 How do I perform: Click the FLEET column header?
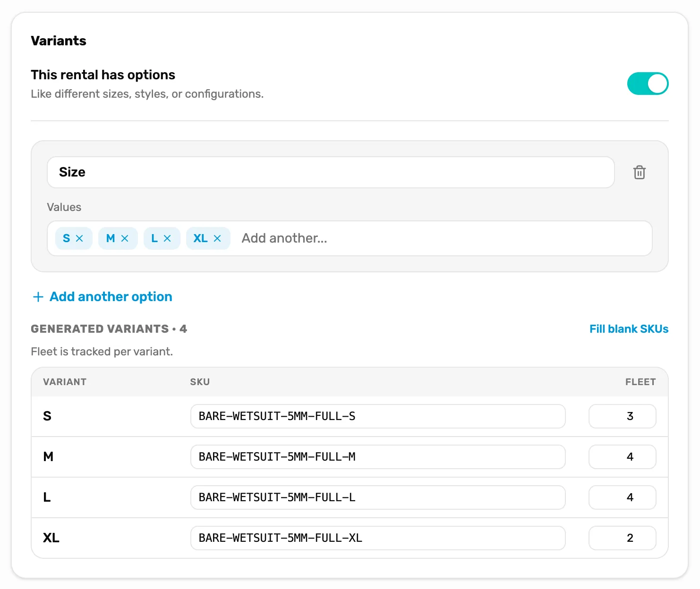click(640, 382)
